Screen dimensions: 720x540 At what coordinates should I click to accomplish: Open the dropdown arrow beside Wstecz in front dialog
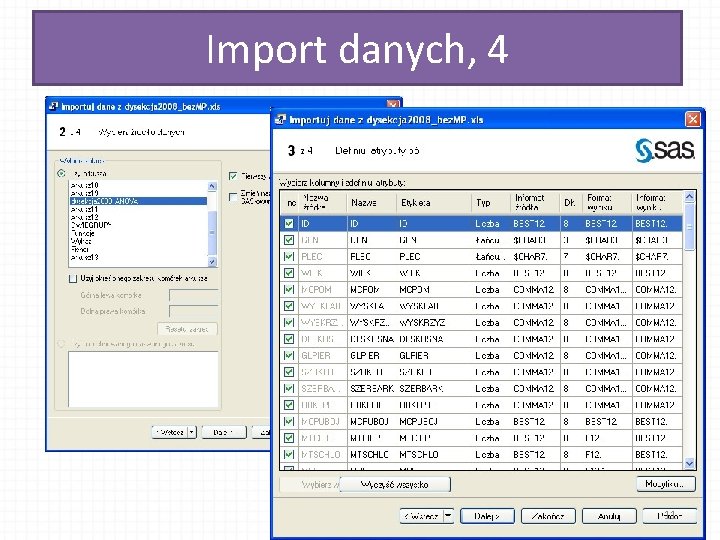448,516
